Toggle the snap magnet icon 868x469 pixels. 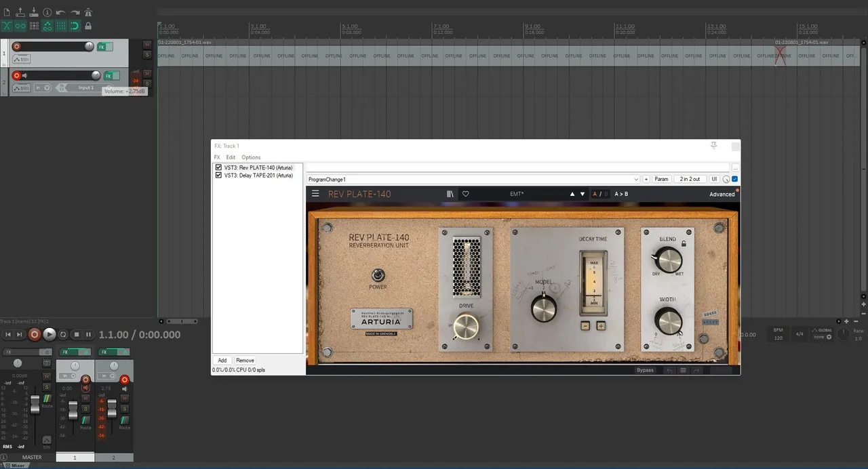click(x=75, y=26)
